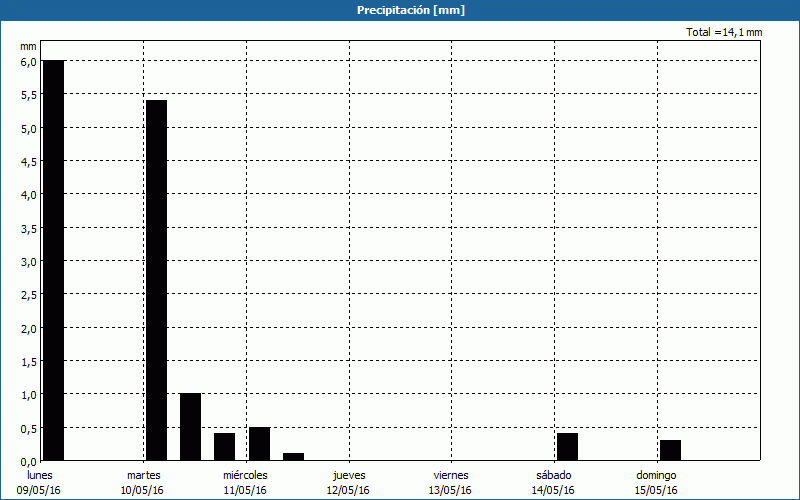Screen dimensions: 800x500
Task: Click the 11/05/16 date label
Action: point(245,490)
